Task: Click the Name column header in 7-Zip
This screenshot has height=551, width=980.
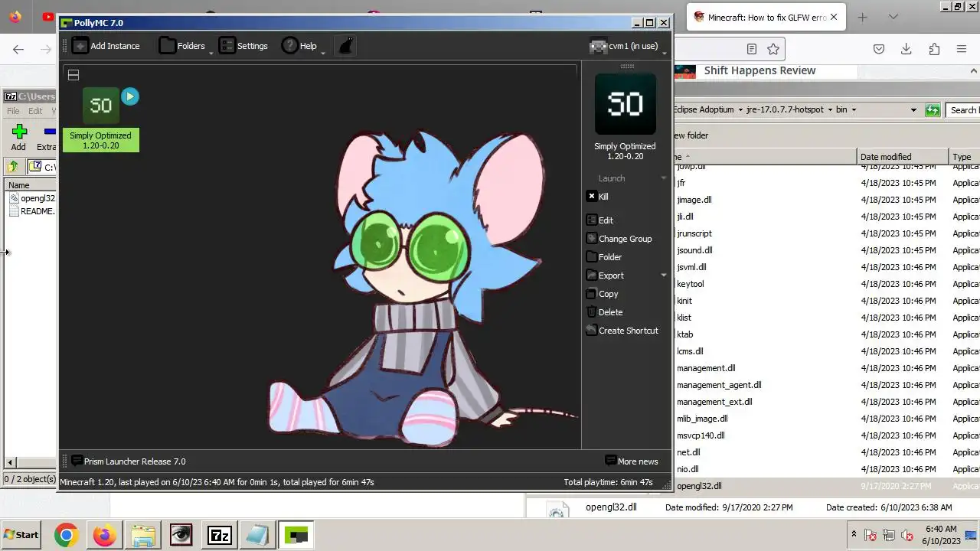Action: click(x=31, y=185)
